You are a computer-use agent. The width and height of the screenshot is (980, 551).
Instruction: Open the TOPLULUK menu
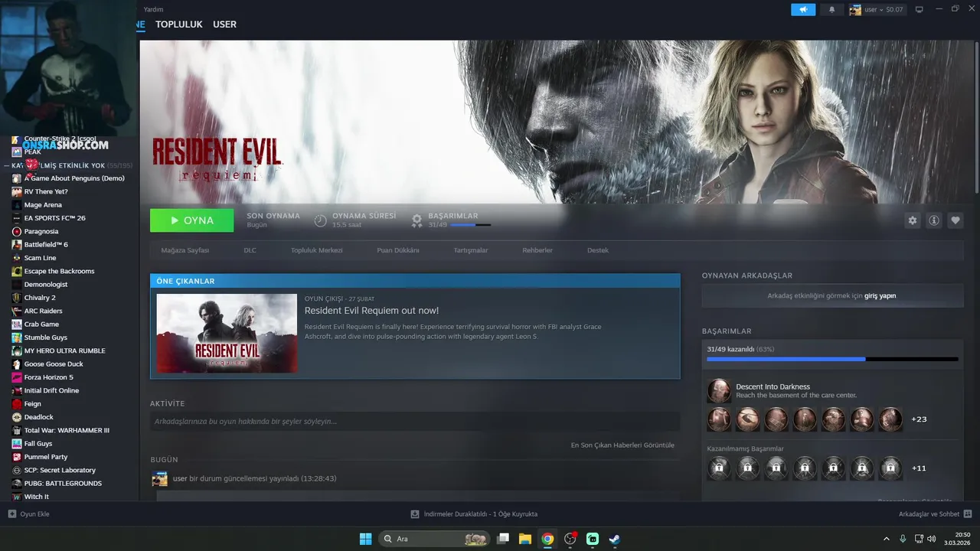click(179, 24)
